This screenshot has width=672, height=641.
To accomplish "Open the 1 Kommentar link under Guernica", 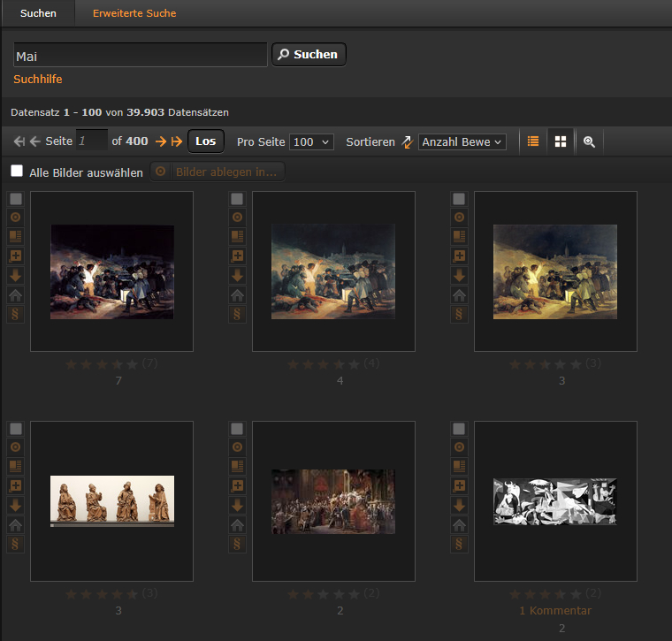I will point(555,611).
